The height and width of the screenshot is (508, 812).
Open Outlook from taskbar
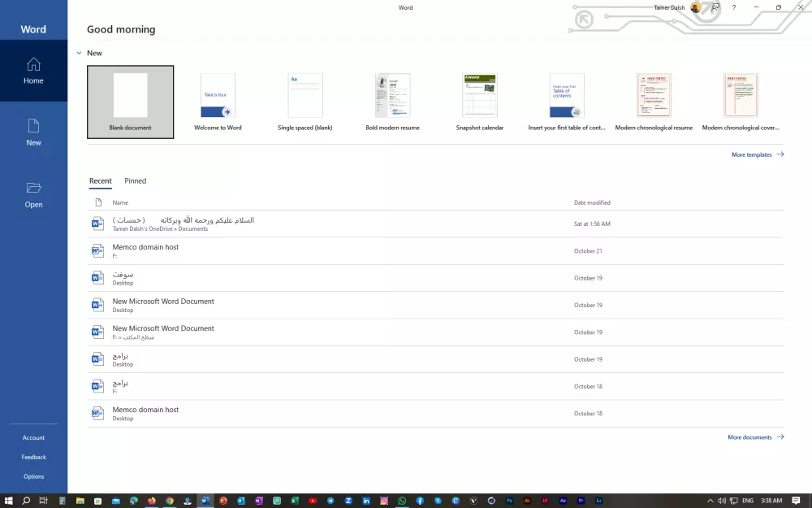pyautogui.click(x=241, y=501)
